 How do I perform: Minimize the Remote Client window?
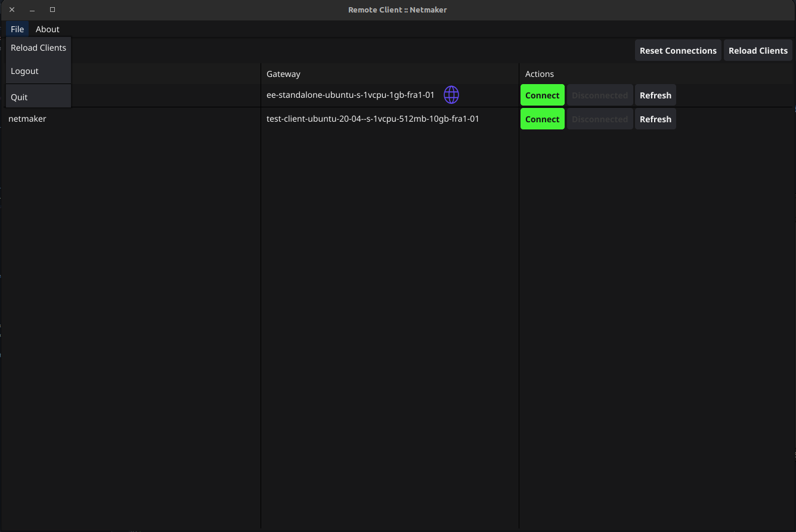(x=32, y=10)
